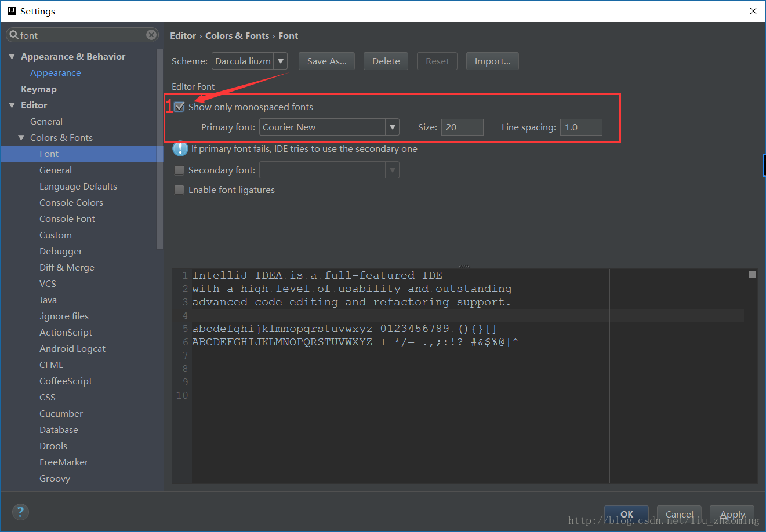Click the blue info icon beside the hint

pyautogui.click(x=180, y=149)
